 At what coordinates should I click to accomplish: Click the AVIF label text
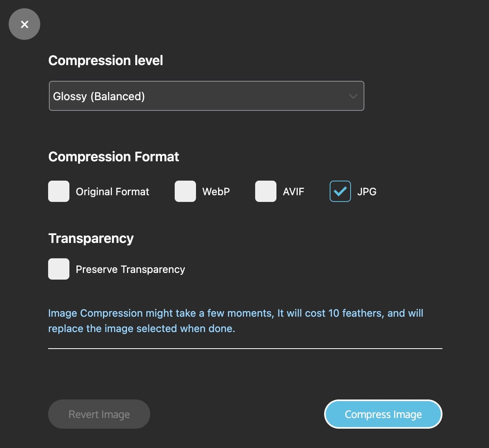point(293,191)
